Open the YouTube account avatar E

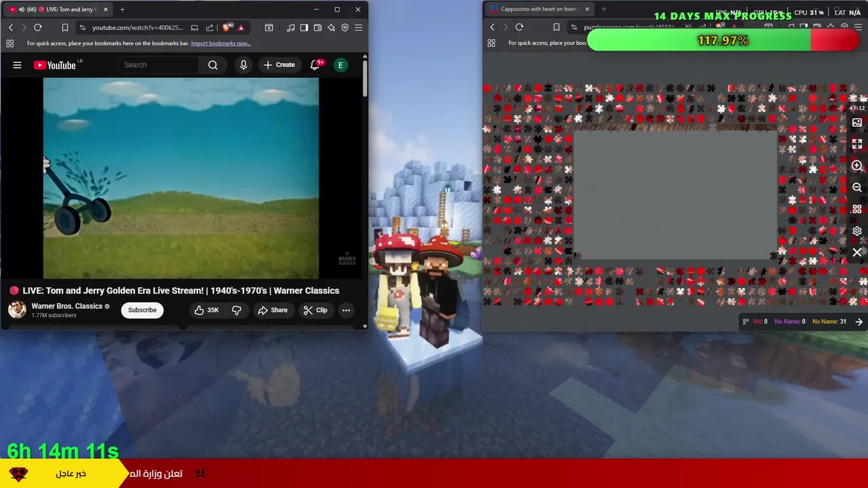340,65
